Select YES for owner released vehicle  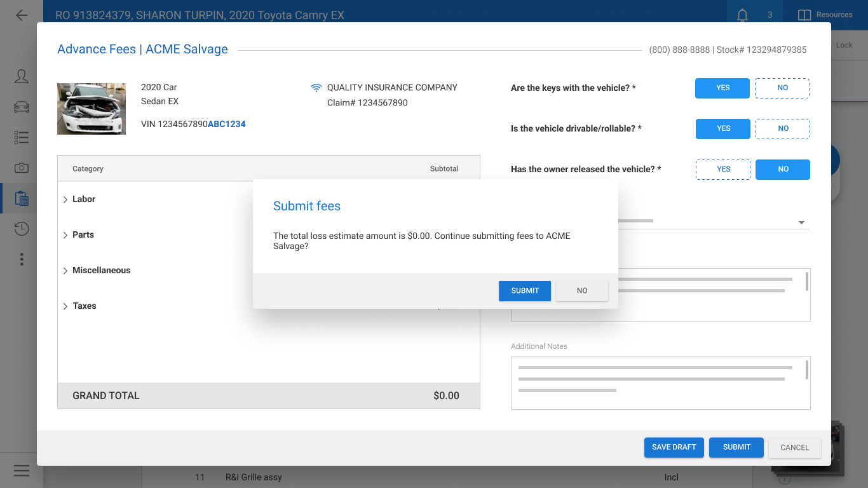(723, 169)
